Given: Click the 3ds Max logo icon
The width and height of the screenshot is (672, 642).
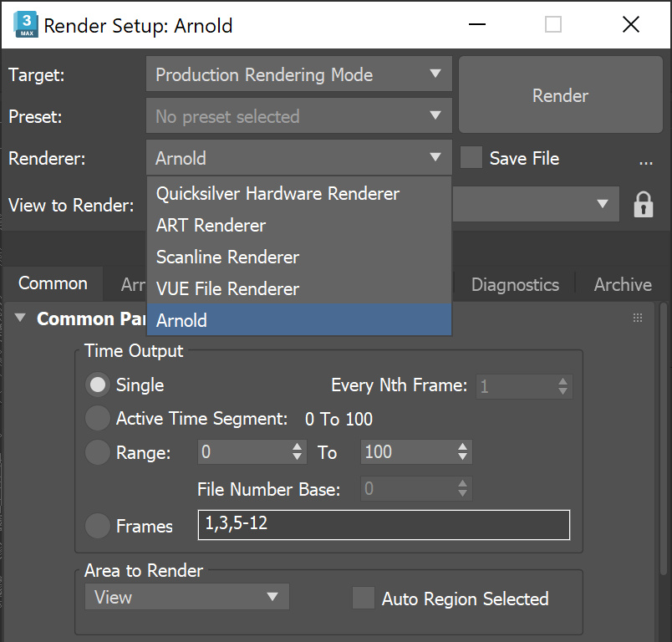Looking at the screenshot, I should pos(25,25).
